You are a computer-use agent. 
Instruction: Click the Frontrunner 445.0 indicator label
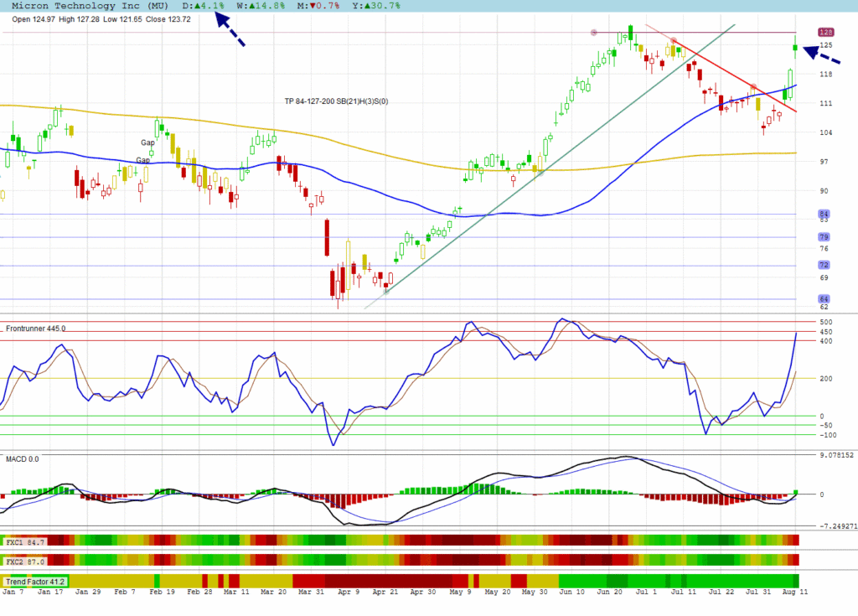coord(35,329)
